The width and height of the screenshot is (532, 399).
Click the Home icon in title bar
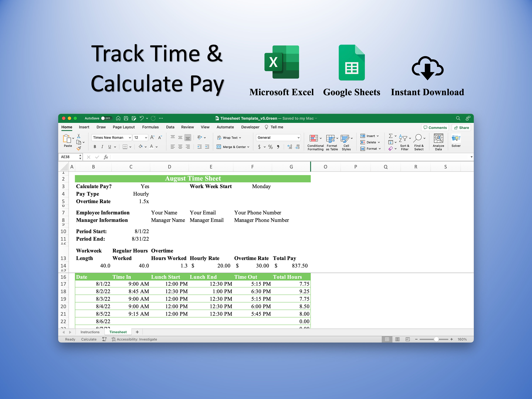tap(118, 118)
